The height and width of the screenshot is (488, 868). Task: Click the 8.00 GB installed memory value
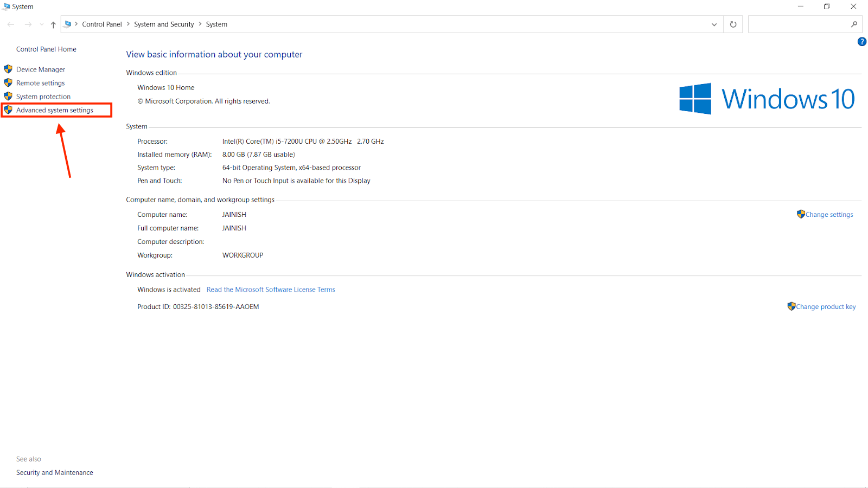point(258,155)
